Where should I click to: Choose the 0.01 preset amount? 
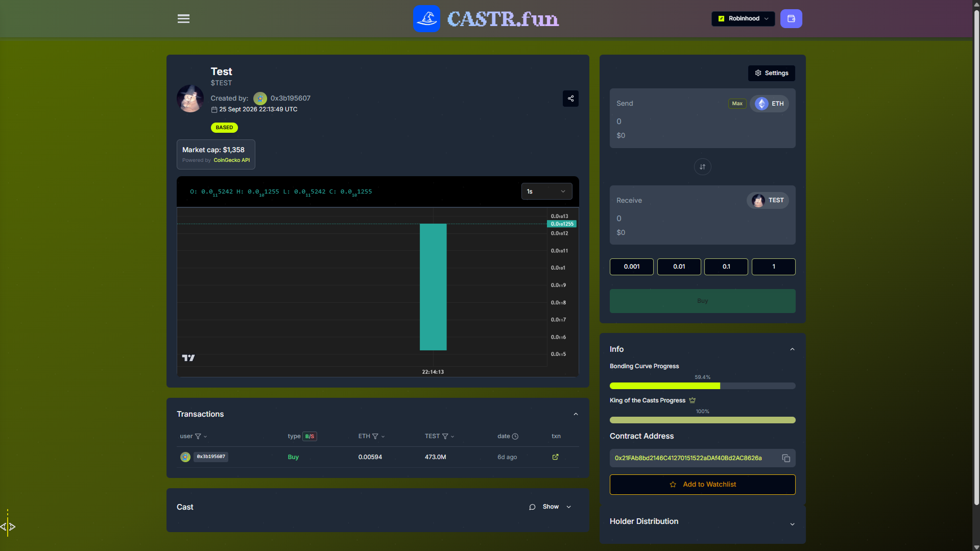(679, 267)
